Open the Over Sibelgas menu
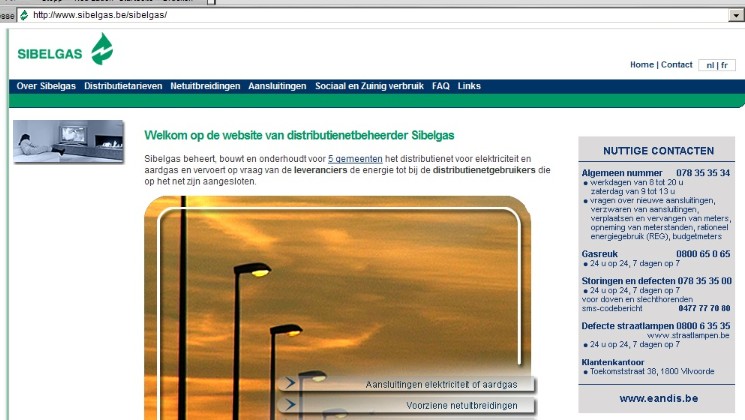This screenshot has height=420, width=745. (46, 86)
